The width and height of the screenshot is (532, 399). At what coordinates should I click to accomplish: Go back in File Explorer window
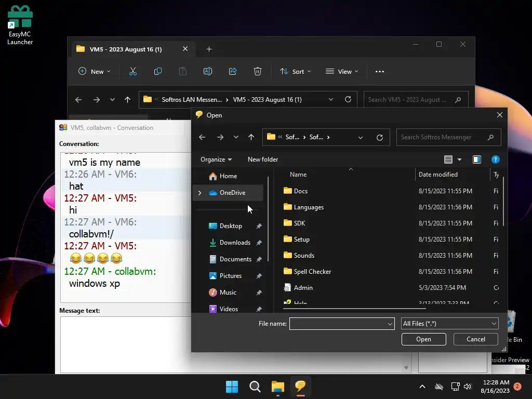[x=78, y=100]
